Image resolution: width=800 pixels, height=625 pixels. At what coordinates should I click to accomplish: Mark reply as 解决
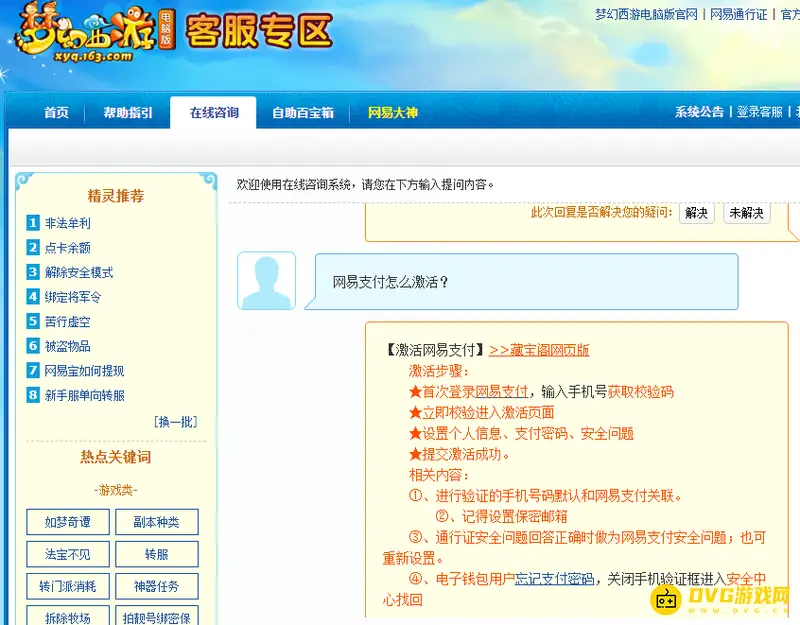(696, 213)
